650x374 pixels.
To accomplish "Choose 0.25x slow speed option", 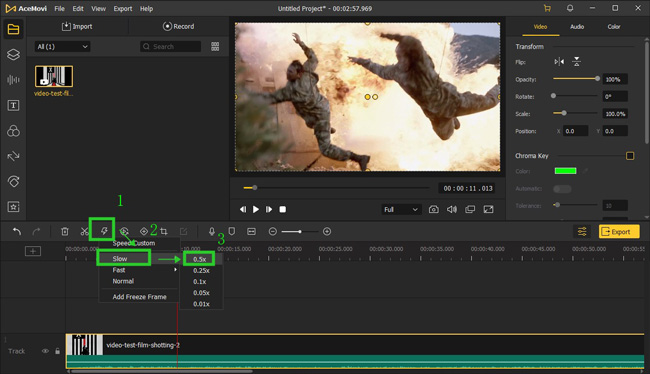I will [x=201, y=270].
